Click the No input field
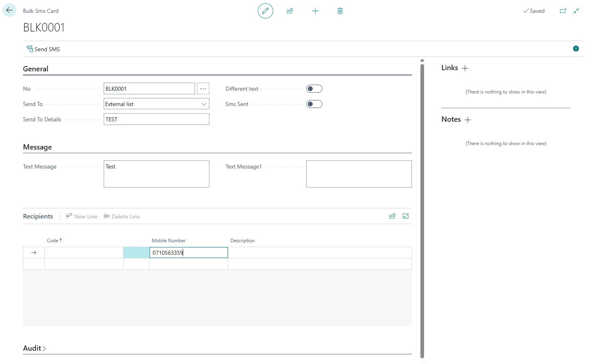 click(x=149, y=89)
